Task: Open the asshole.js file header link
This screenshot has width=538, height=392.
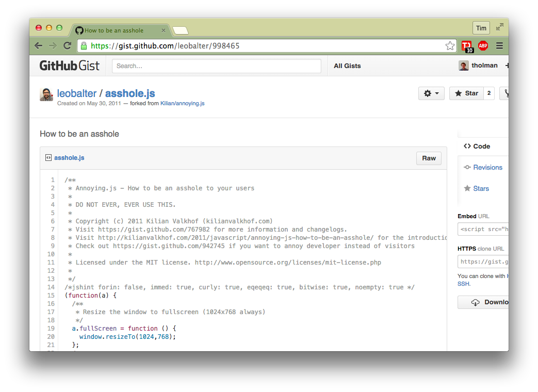Action: [x=69, y=158]
